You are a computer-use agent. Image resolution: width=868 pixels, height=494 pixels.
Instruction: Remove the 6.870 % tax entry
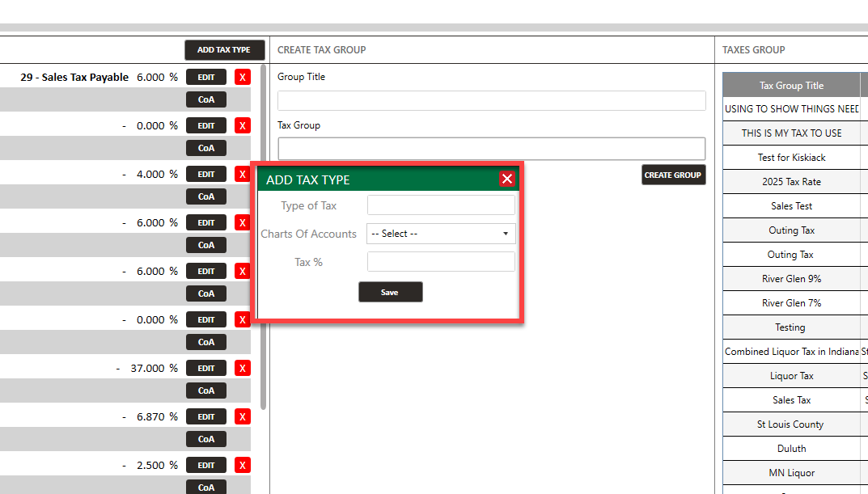pyautogui.click(x=243, y=416)
